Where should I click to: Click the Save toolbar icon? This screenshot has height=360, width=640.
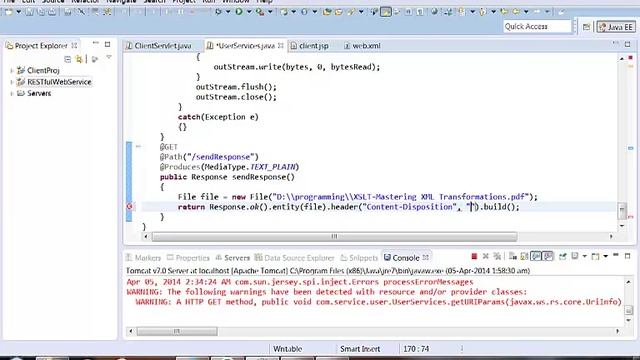click(29, 12)
